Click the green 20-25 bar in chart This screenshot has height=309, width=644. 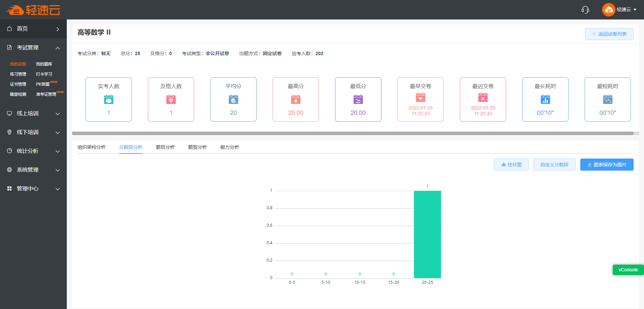(427, 234)
